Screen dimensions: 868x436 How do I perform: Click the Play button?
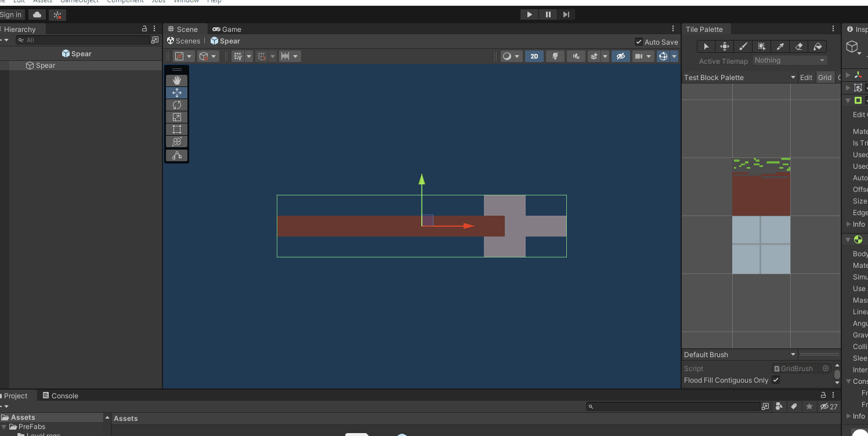[x=529, y=14]
